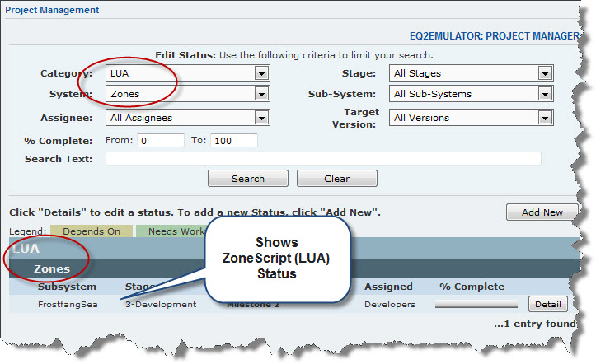
Task: Focus the Search Text input box
Action: point(323,159)
